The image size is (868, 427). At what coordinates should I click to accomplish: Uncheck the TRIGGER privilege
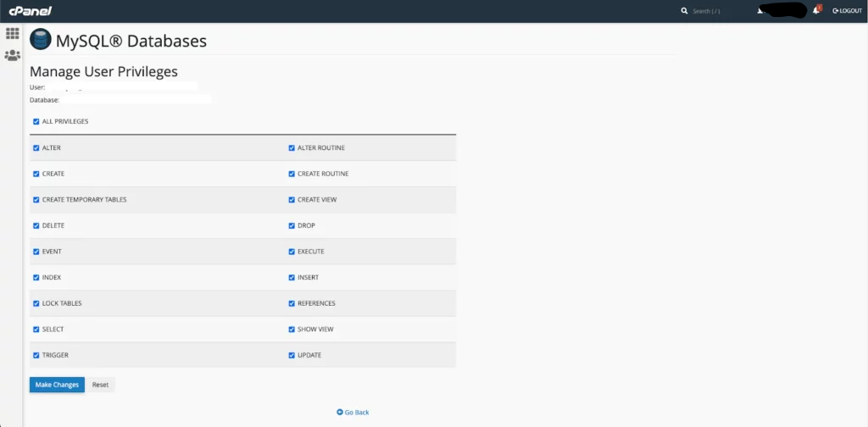pyautogui.click(x=36, y=355)
